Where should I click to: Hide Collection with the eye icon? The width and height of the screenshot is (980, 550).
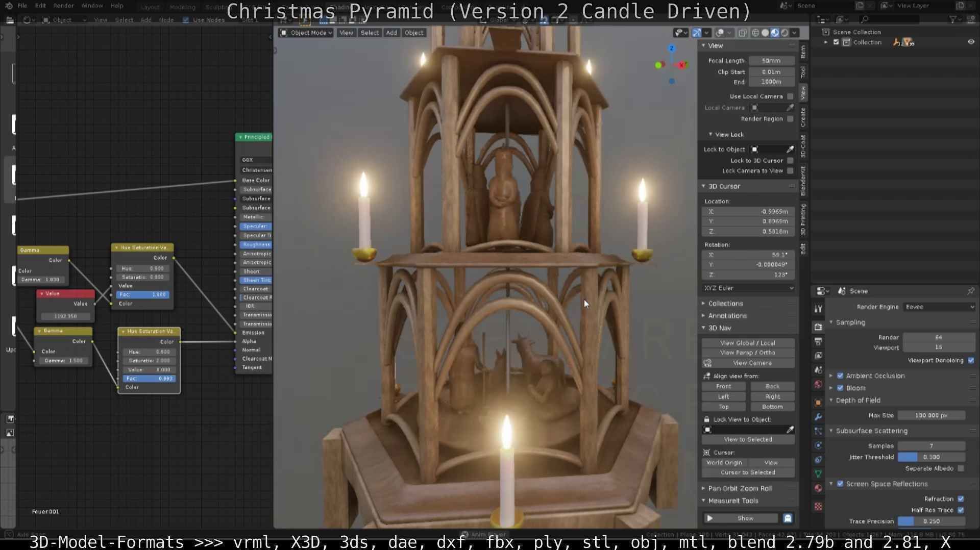coord(971,42)
